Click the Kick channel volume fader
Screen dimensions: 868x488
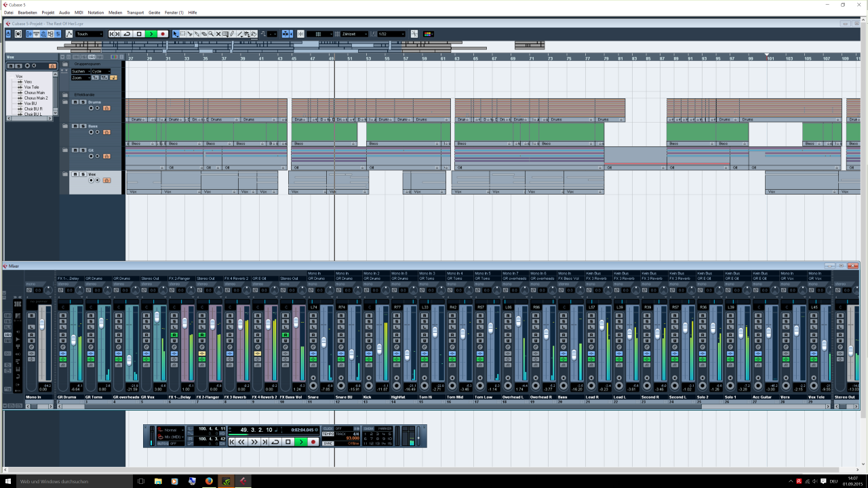379,349
